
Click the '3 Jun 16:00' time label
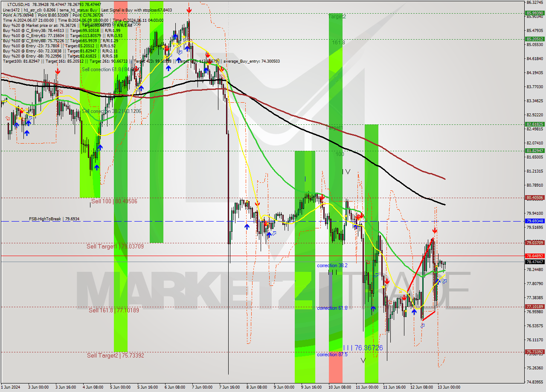[x=65, y=387]
